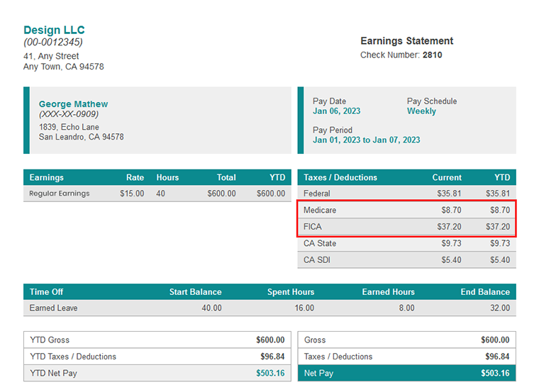
Task: Click the End Balance column header
Action: [485, 291]
